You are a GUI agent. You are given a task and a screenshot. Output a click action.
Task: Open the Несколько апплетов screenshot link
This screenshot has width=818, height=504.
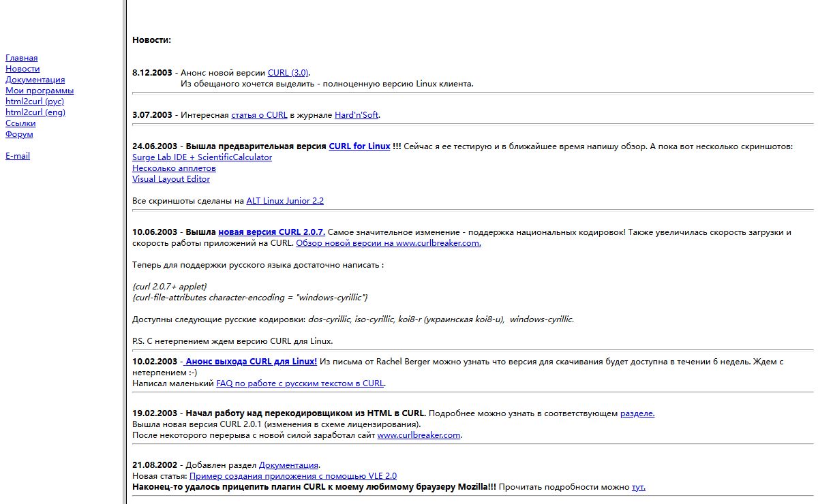coord(174,168)
